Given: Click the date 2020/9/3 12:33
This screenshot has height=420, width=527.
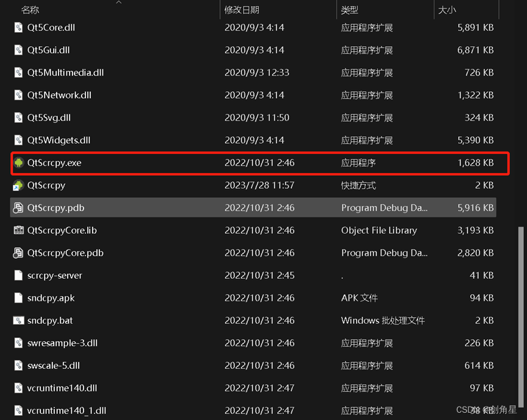Looking at the screenshot, I should (256, 72).
